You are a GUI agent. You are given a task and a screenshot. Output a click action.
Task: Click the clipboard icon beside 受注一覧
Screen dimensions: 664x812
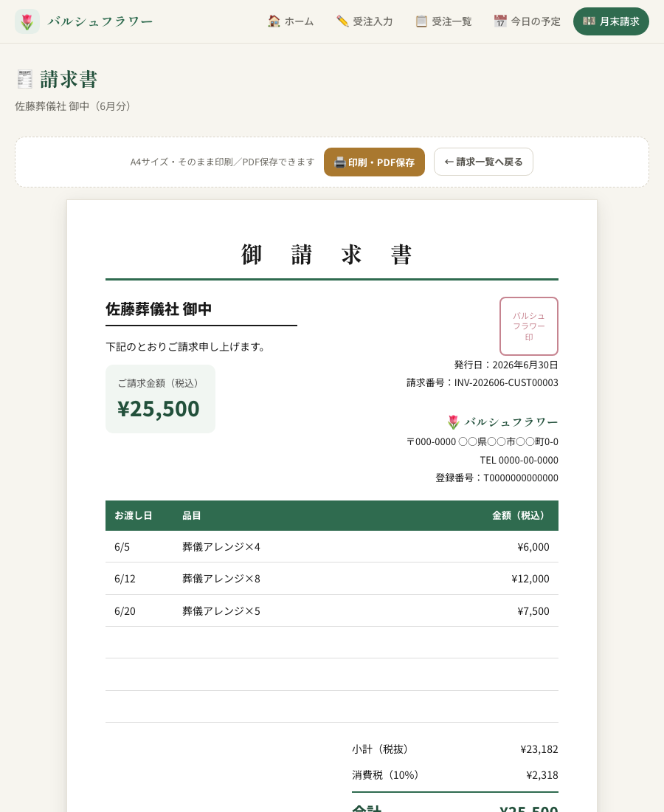(x=422, y=21)
